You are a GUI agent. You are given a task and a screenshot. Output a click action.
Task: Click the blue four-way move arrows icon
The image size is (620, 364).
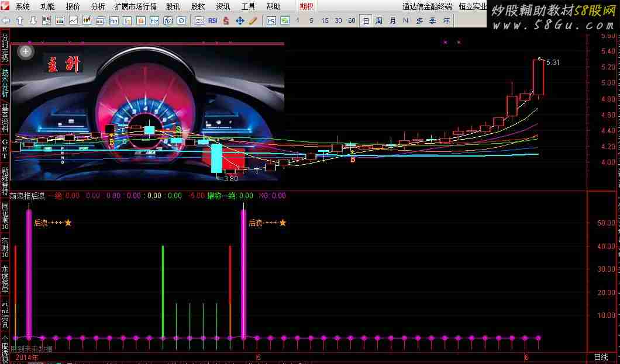pos(240,20)
